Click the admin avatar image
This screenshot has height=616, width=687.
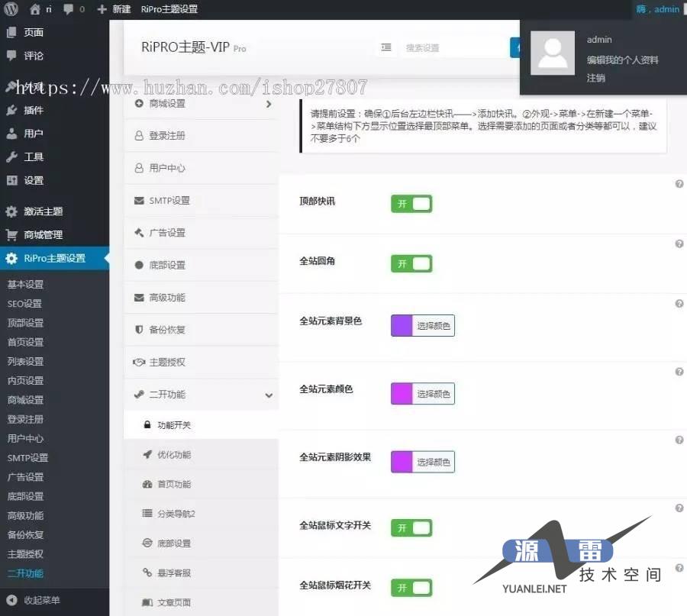point(553,53)
